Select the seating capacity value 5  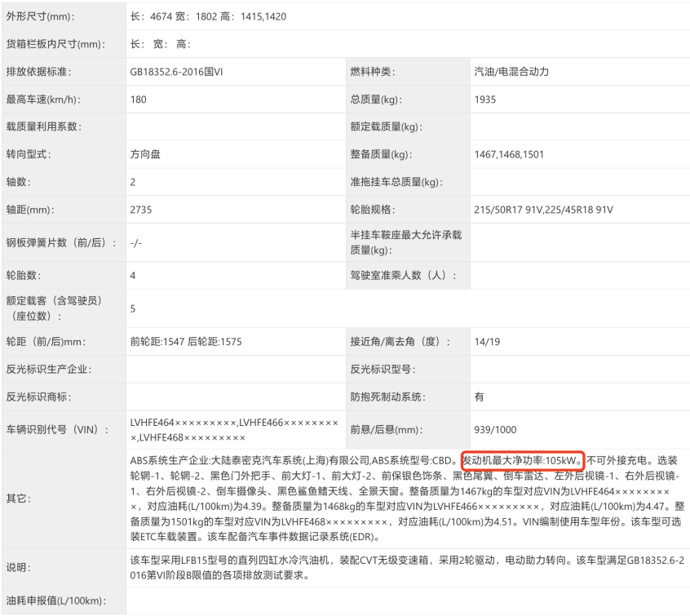pyautogui.click(x=133, y=308)
